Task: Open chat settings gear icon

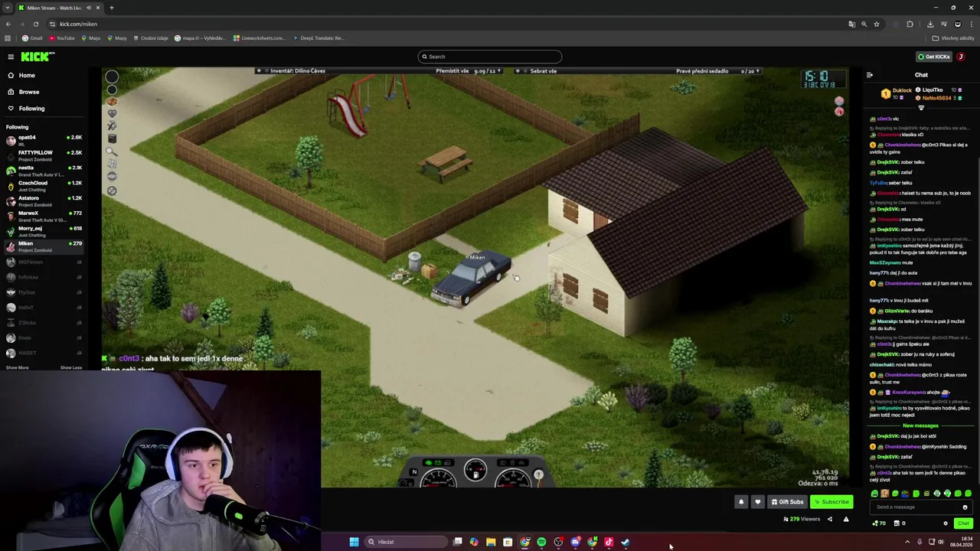Action: [946, 523]
